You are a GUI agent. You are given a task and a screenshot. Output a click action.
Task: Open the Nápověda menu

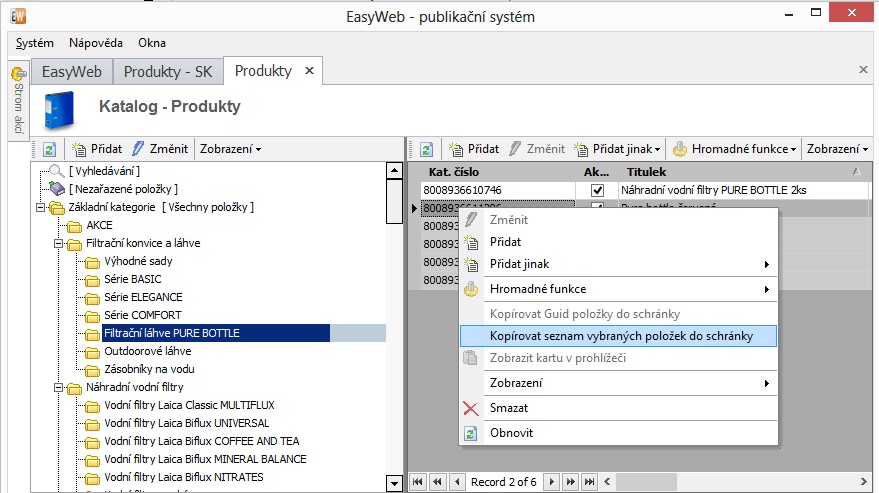tap(96, 43)
